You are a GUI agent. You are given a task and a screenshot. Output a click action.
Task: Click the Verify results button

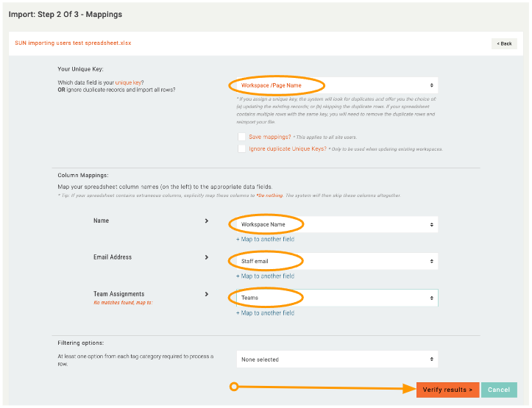447,390
